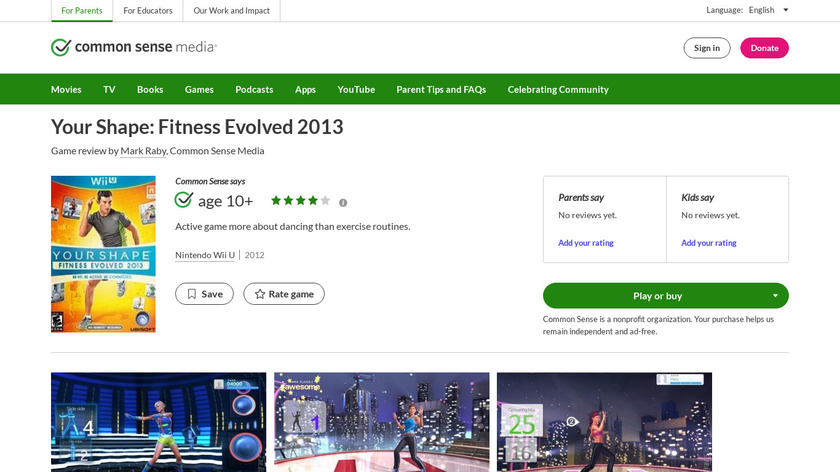
Task: Click Add your rating under Kids say
Action: tap(709, 243)
